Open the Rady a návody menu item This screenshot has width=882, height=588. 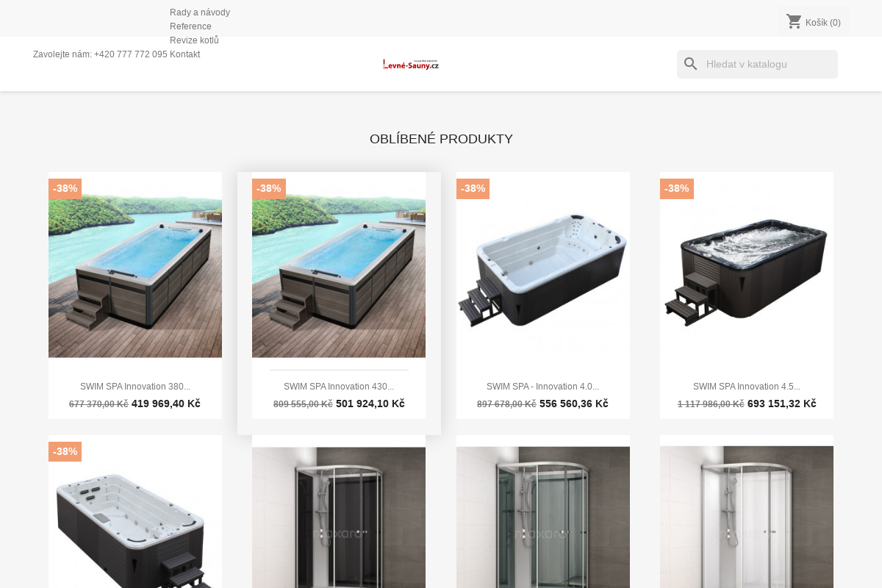(x=200, y=12)
